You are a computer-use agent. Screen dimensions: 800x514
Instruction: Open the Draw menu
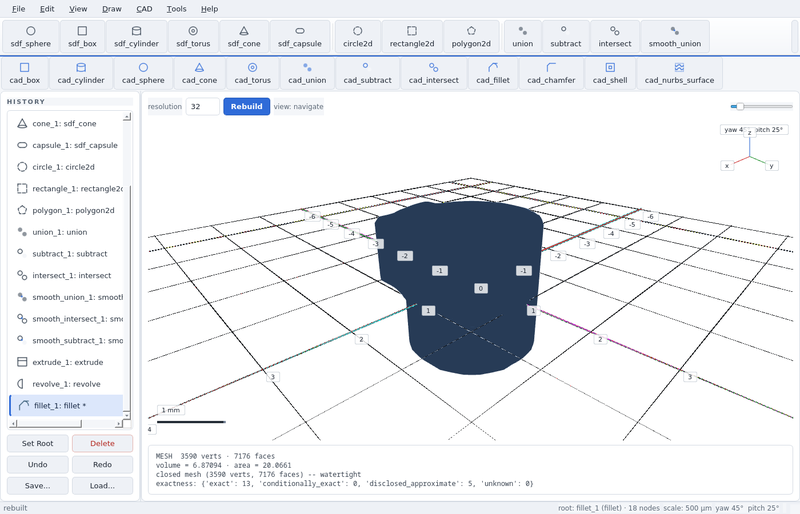[112, 9]
